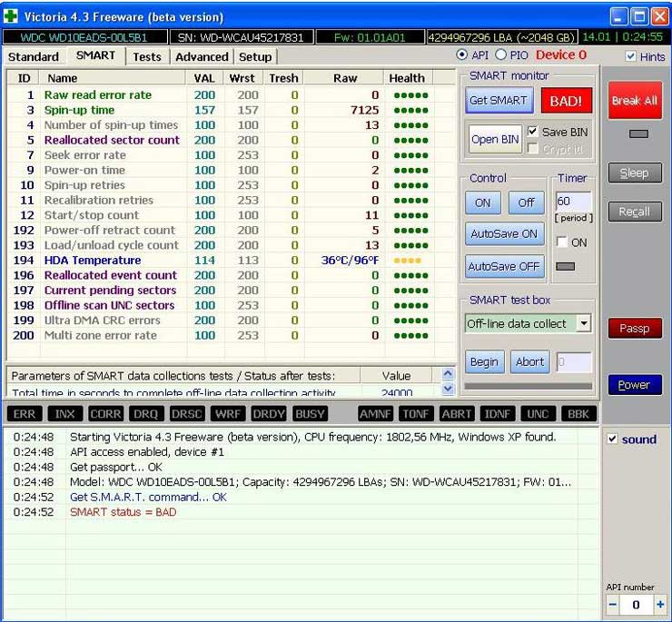Select the PIO radio button
This screenshot has width=672, height=622.
(x=500, y=55)
